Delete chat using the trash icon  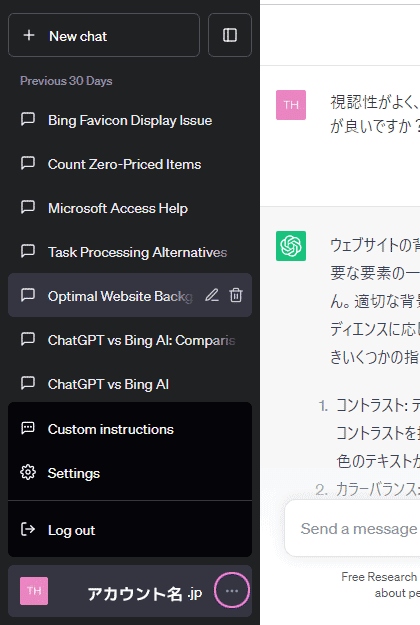pyautogui.click(x=236, y=295)
